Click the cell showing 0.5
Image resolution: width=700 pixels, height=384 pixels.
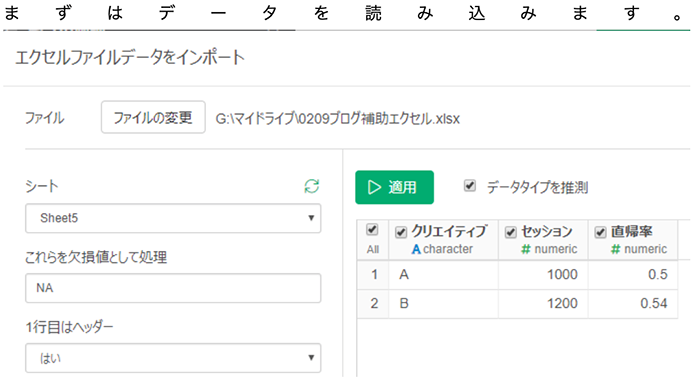[x=633, y=275]
